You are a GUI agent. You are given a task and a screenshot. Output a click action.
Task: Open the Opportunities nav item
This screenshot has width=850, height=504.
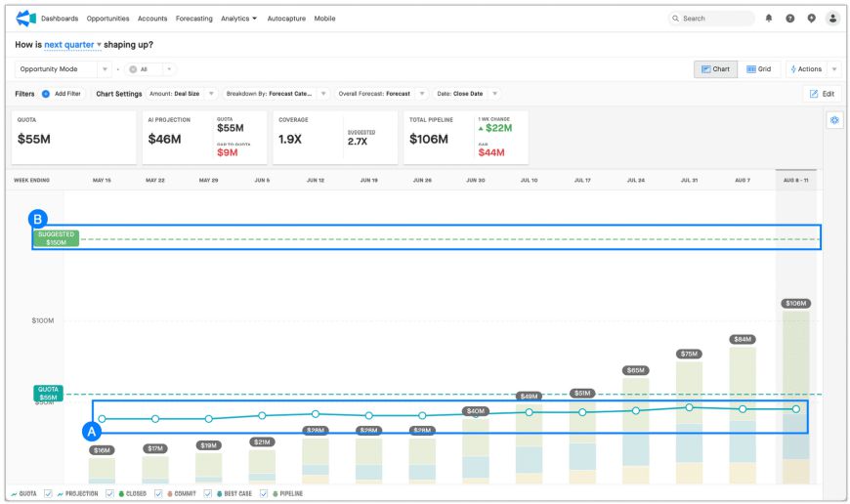click(107, 19)
